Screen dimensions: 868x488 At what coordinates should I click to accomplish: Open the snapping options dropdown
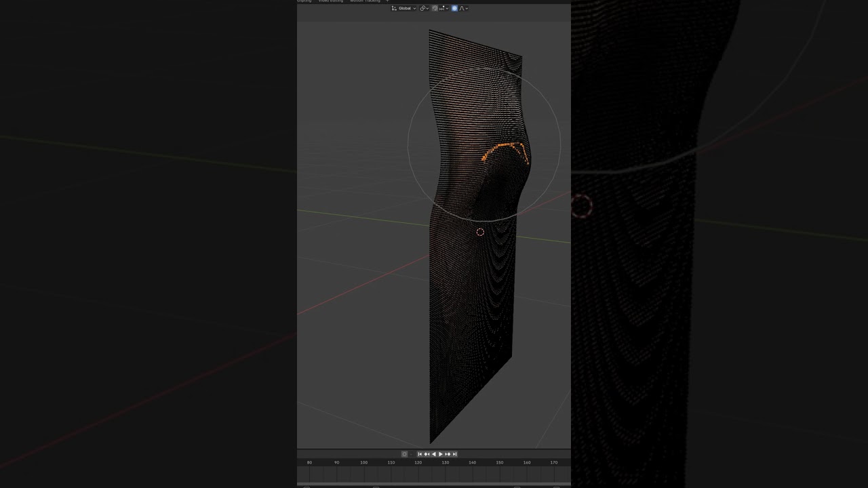tap(444, 8)
